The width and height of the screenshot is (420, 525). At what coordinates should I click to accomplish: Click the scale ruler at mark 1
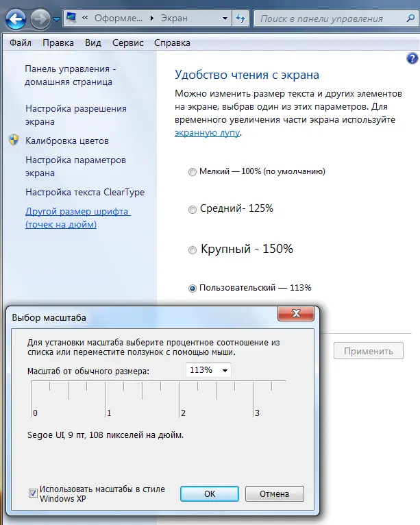pyautogui.click(x=105, y=398)
